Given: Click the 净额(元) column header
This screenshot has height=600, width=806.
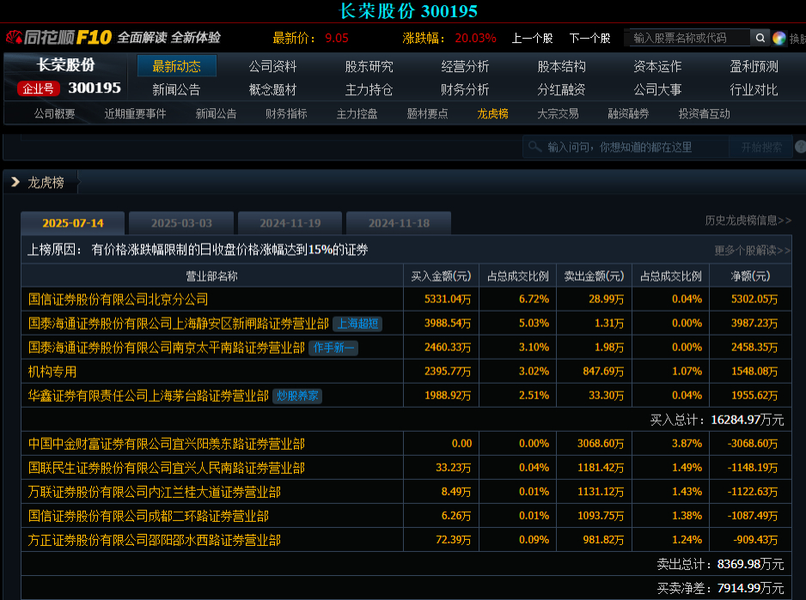Looking at the screenshot, I should click(x=750, y=276).
